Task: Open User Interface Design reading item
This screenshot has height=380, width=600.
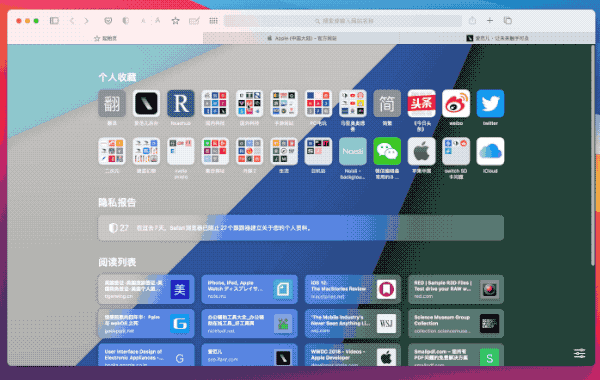Action: click(146, 355)
